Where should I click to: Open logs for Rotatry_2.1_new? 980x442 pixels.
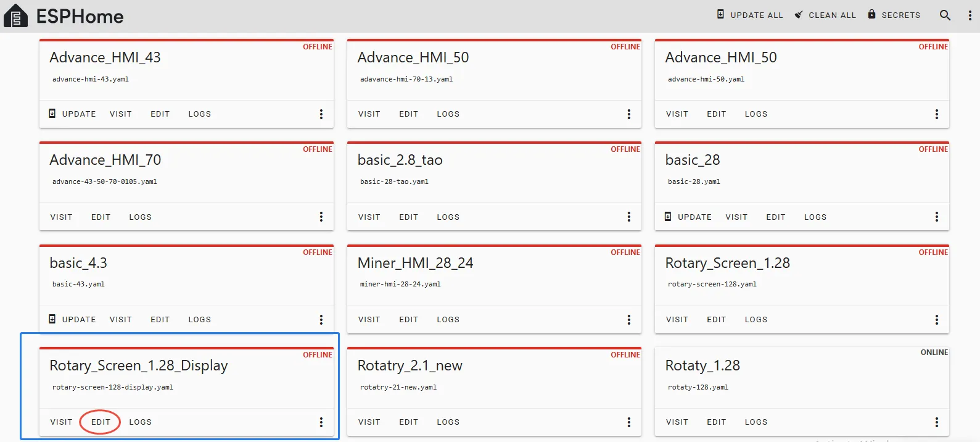[x=448, y=422]
